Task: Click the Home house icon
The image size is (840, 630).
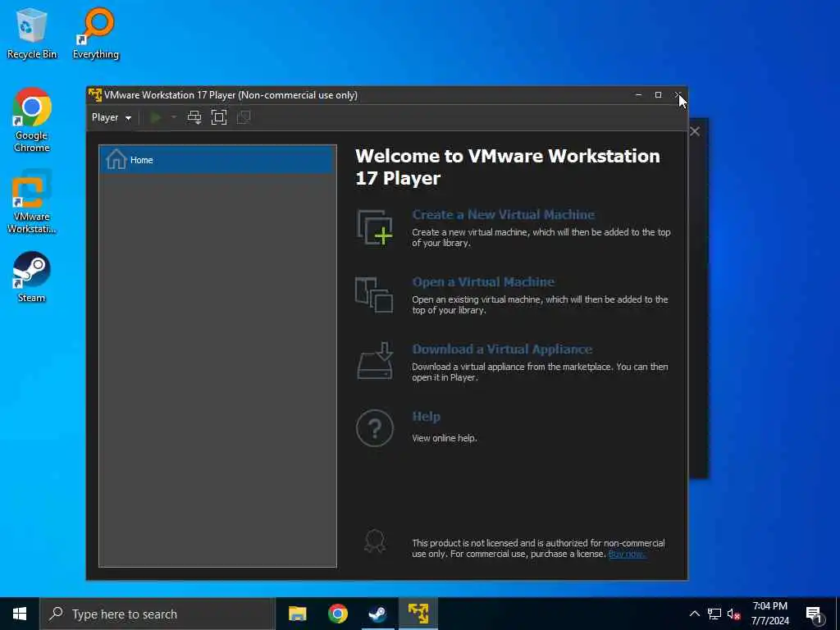Action: (x=116, y=160)
